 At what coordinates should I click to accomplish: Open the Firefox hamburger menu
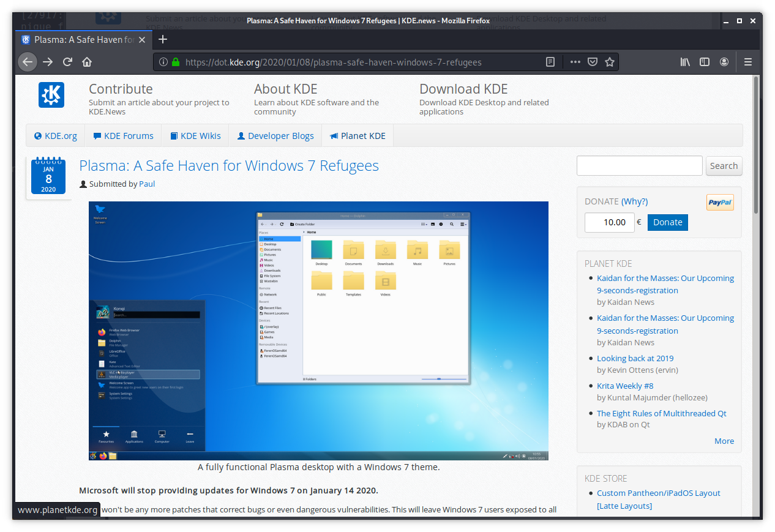click(747, 62)
